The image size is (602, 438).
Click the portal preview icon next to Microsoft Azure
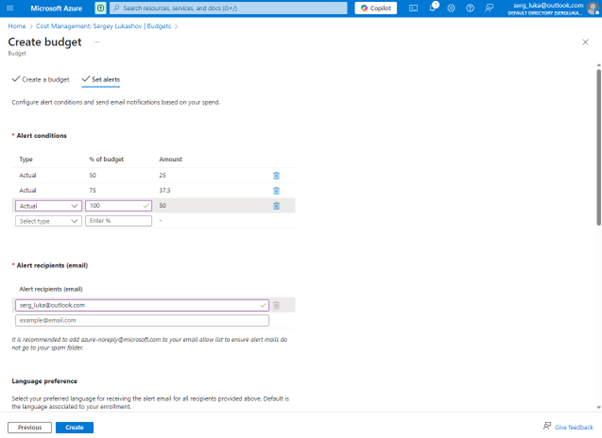click(x=100, y=8)
